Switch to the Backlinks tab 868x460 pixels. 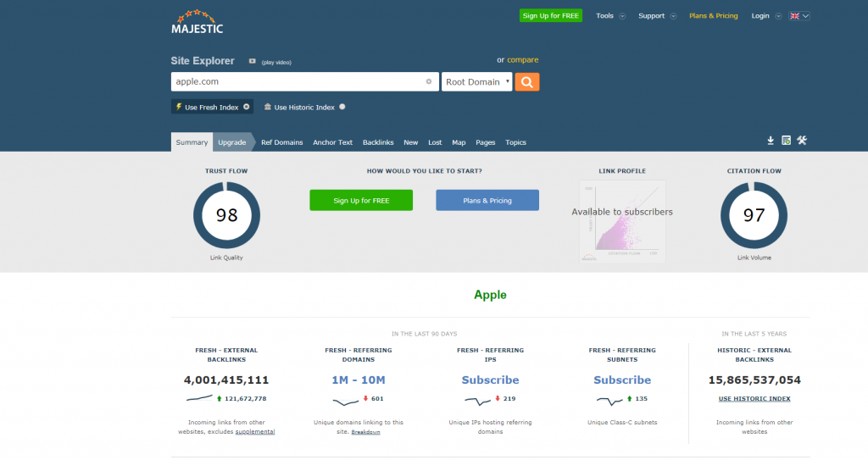coord(378,142)
